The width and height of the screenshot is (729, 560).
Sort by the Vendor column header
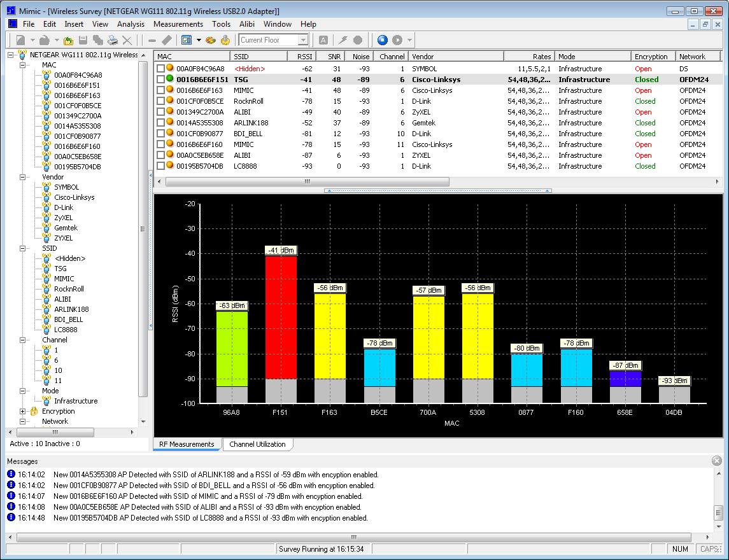tap(456, 57)
